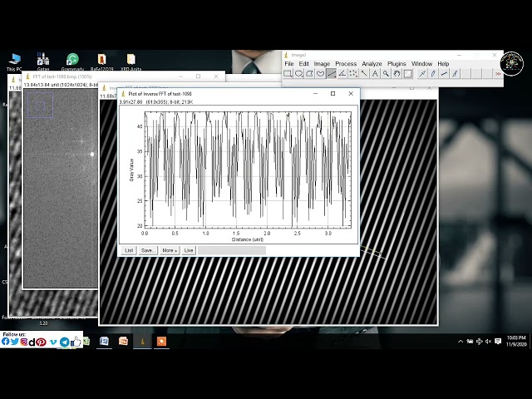
Task: Select the Magnifying glass zoom tool
Action: [386, 74]
